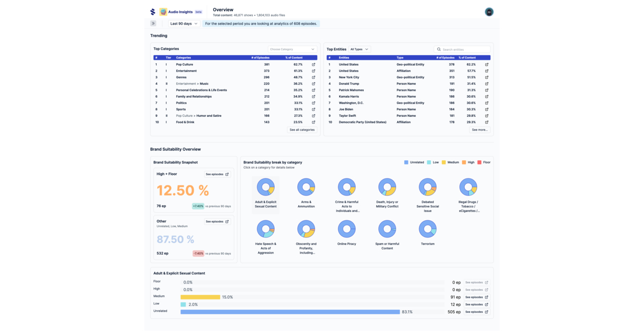Open the Spam or Harmful Content category
The width and height of the screenshot is (644, 336).
coord(387,230)
